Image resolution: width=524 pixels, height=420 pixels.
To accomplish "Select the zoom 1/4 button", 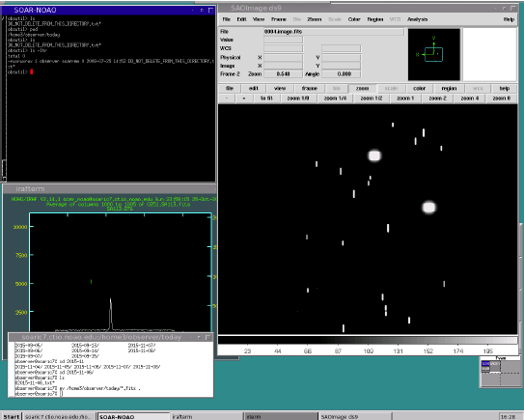I will coord(335,98).
